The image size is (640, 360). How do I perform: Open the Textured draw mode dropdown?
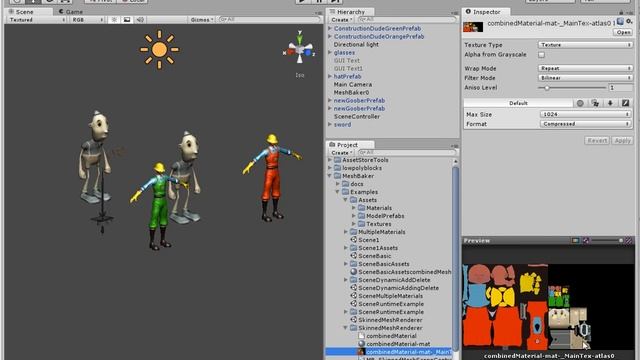tap(37, 20)
